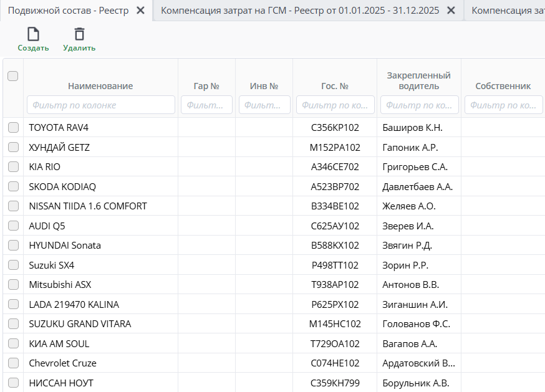This screenshot has width=545, height=392.
Task: Tick the Chevrolet Cruze row checkbox
Action: click(13, 363)
